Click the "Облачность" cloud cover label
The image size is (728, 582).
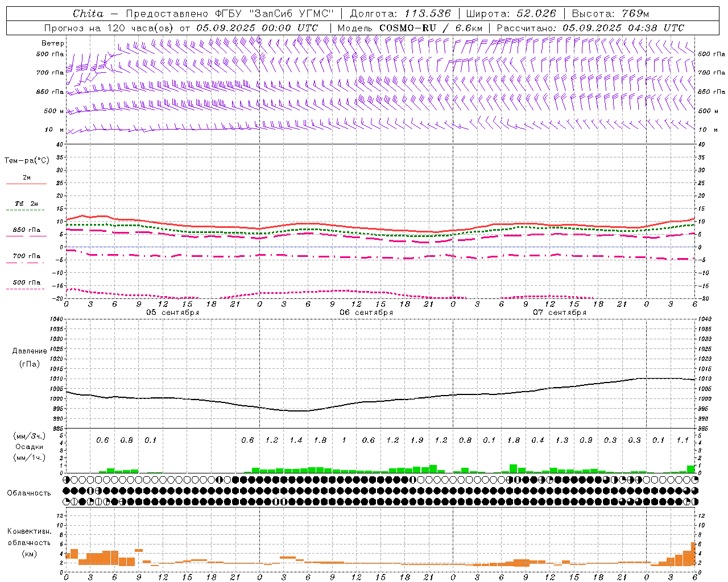tap(29, 493)
